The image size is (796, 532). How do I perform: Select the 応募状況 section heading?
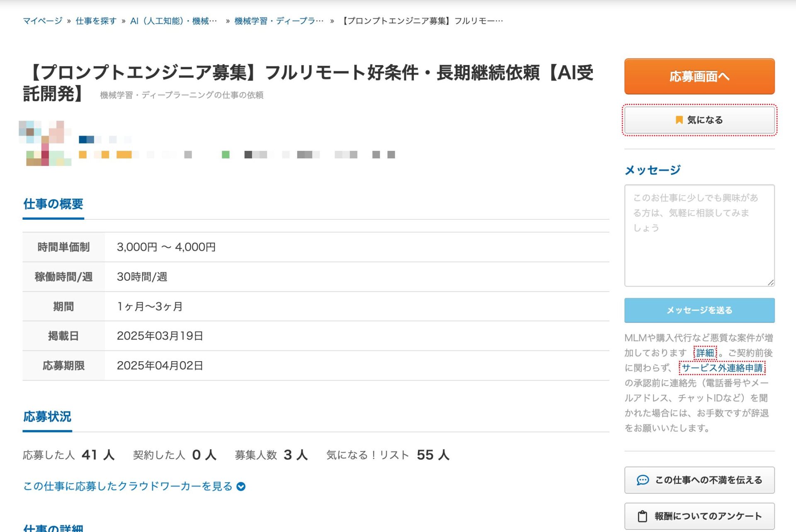pos(47,417)
